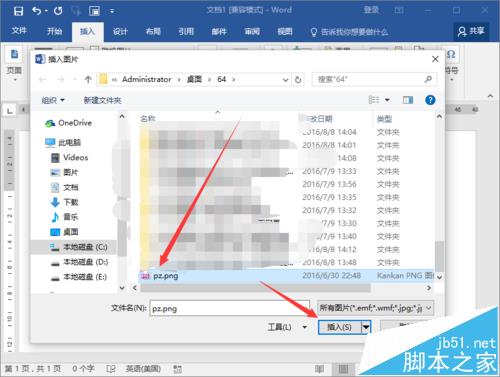Click the 登录 sign-in link

point(371,10)
